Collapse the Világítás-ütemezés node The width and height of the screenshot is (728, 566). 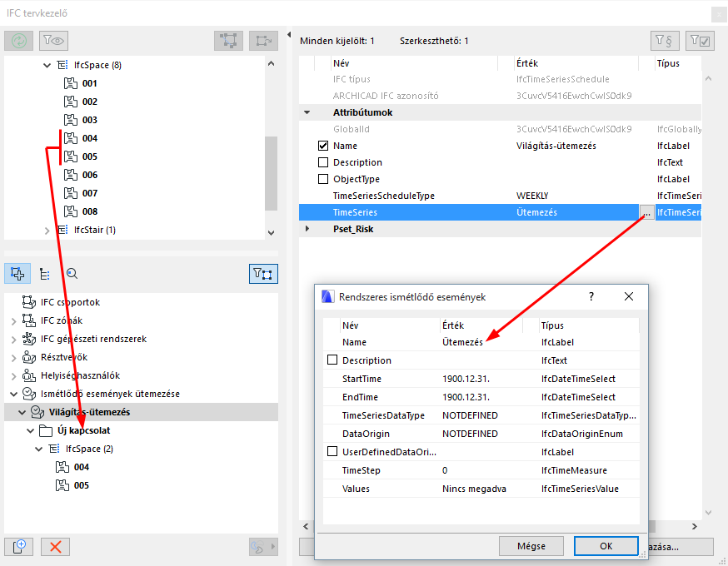pos(22,413)
